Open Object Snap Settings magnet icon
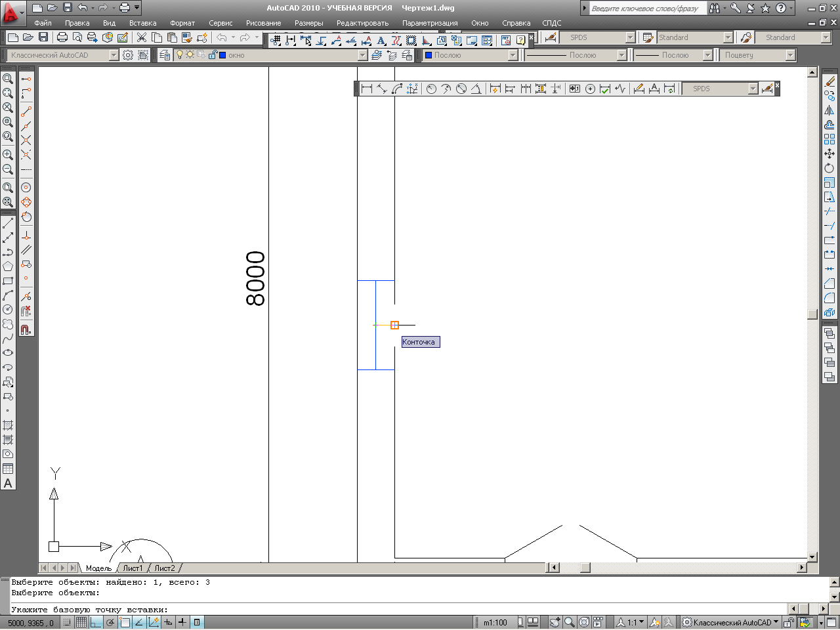Screen dimensions: 840x630 click(x=26, y=329)
